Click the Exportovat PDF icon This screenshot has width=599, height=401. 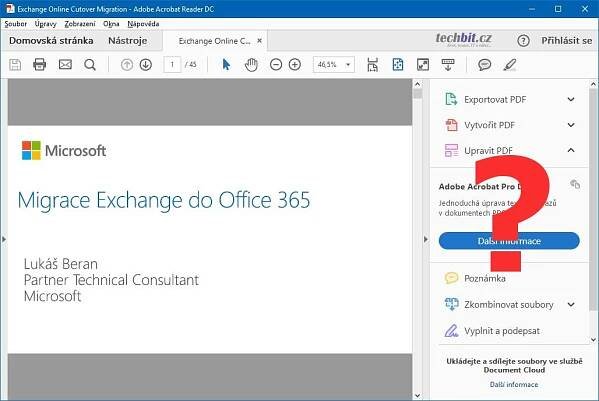[x=451, y=99]
